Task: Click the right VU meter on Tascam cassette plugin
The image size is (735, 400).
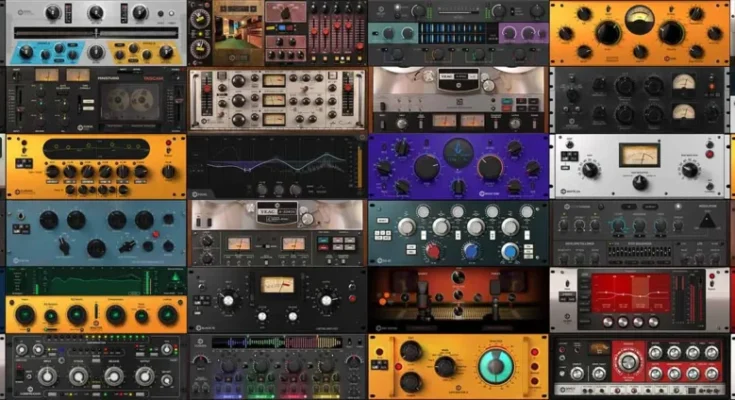Action: (78, 75)
